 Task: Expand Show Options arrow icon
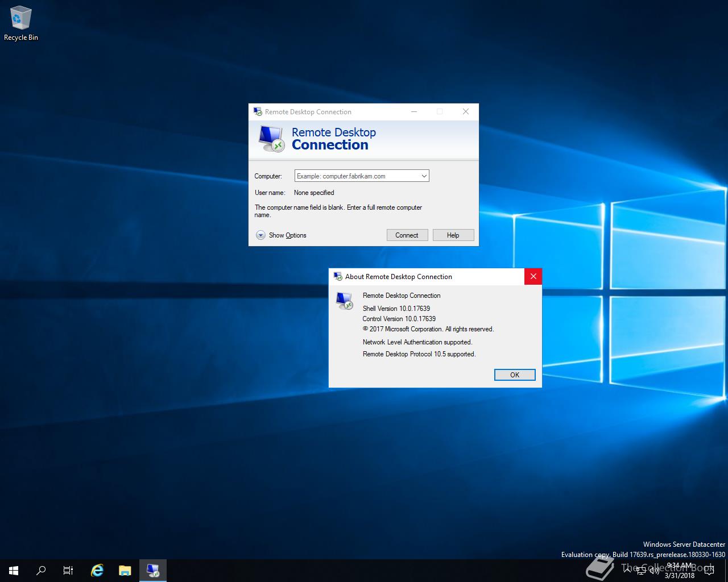click(x=260, y=235)
